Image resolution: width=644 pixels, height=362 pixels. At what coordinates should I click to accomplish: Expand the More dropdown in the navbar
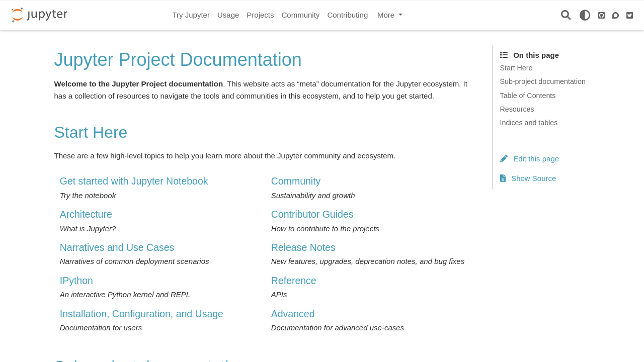coord(390,15)
